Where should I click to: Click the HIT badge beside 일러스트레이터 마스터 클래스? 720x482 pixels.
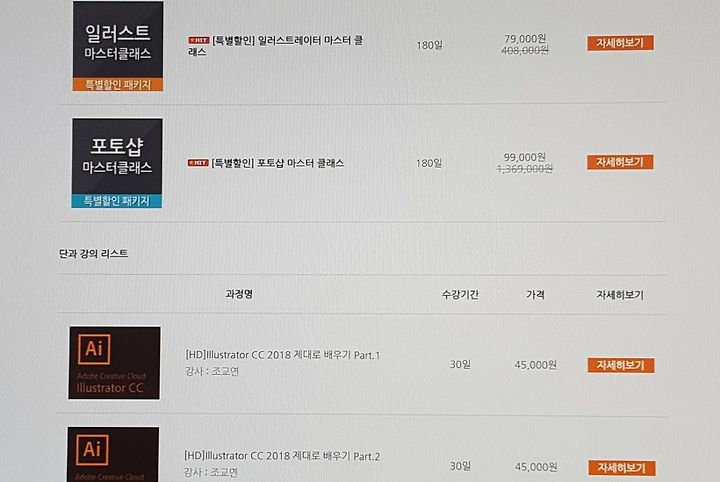point(199,40)
